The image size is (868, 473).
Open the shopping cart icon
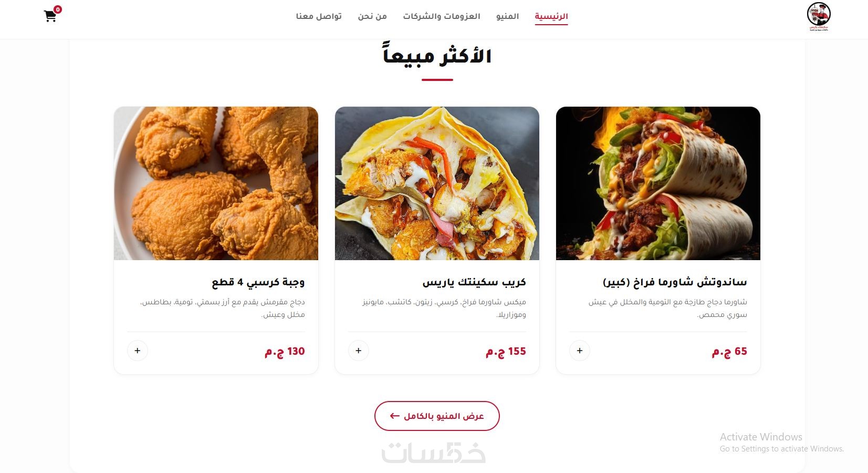[50, 16]
